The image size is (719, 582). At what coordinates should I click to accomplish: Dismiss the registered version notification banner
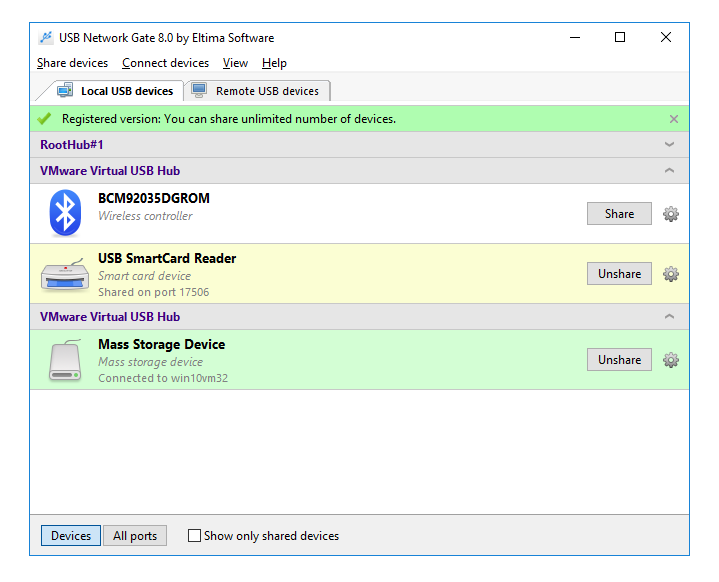click(x=674, y=119)
